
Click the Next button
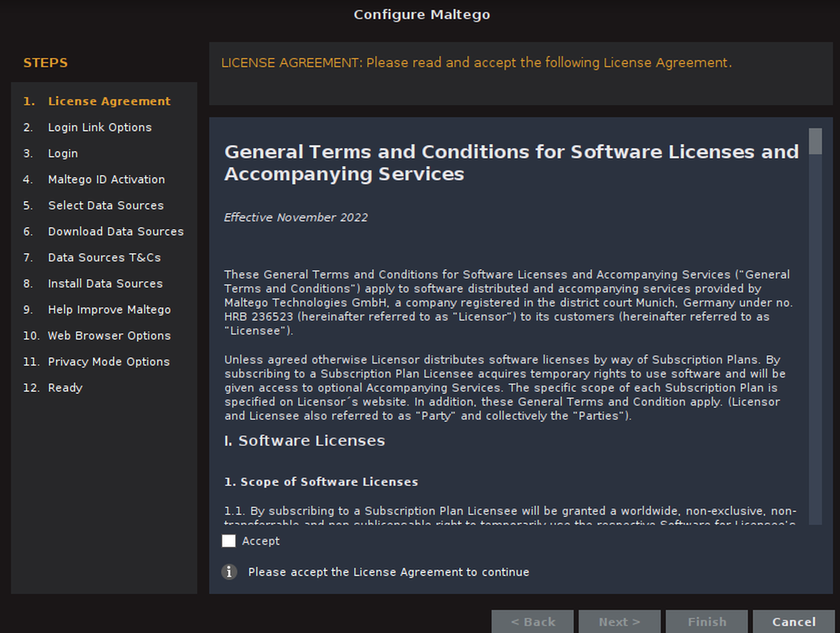pos(619,622)
